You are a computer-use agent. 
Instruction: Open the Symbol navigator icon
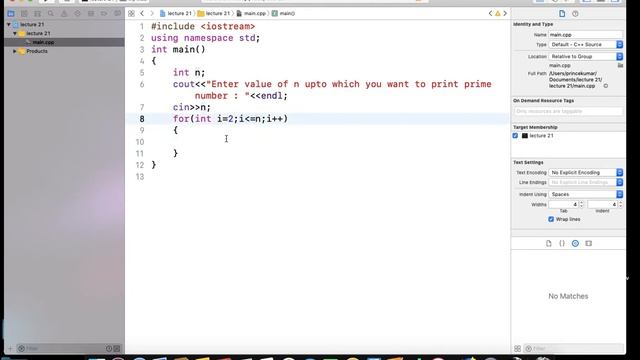(38, 13)
